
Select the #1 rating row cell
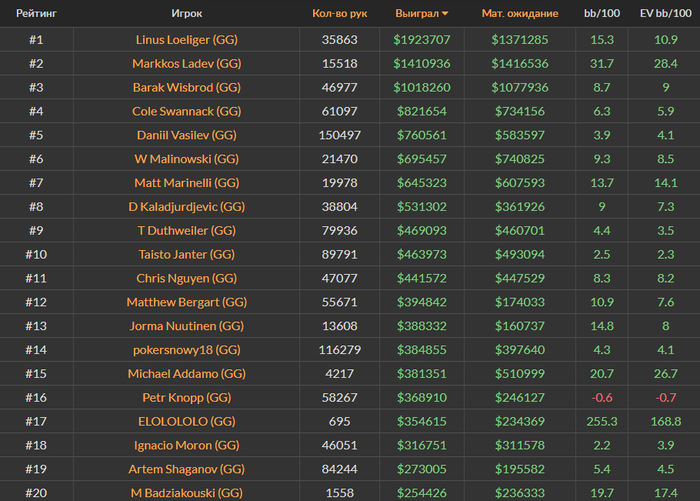[x=36, y=40]
